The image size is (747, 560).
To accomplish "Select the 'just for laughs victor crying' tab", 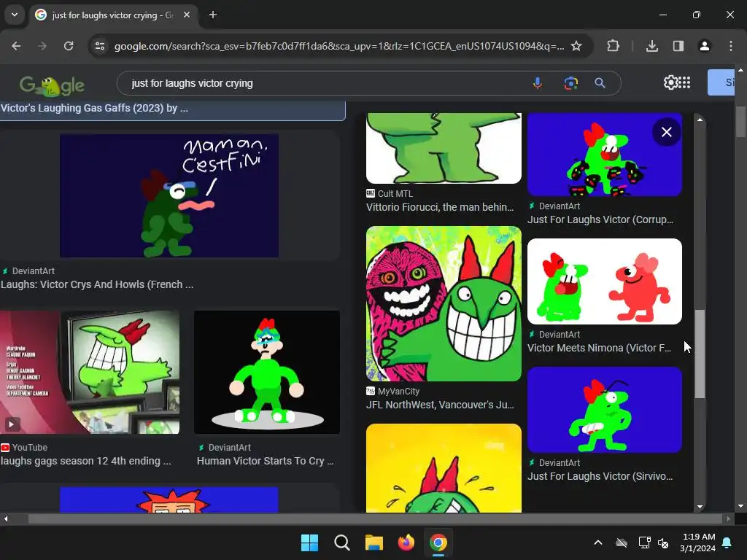I will (x=113, y=15).
